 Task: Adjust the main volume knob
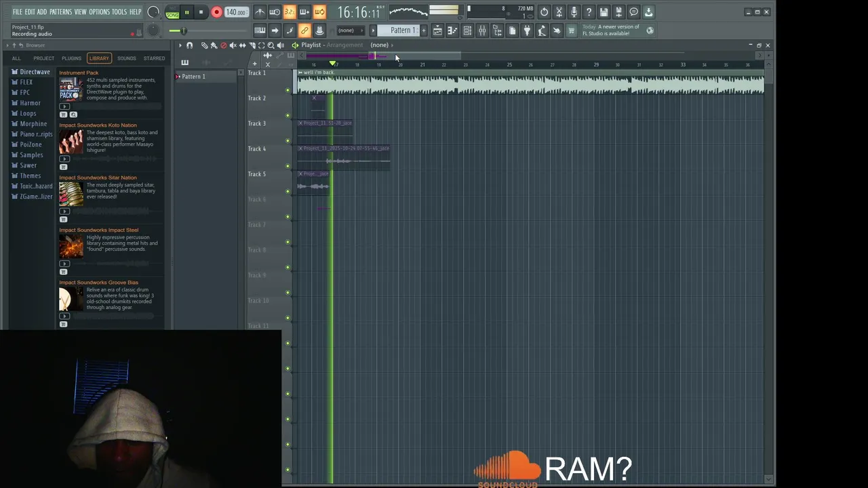tap(153, 12)
